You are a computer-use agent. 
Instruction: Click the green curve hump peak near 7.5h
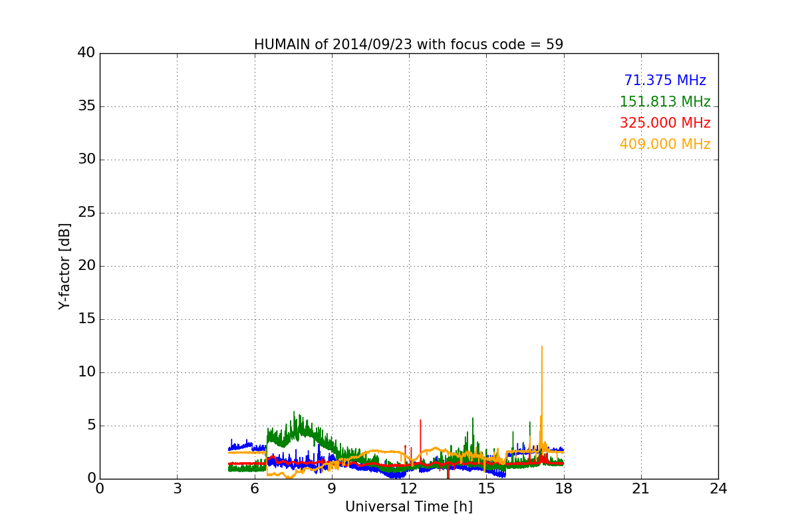pyautogui.click(x=294, y=412)
